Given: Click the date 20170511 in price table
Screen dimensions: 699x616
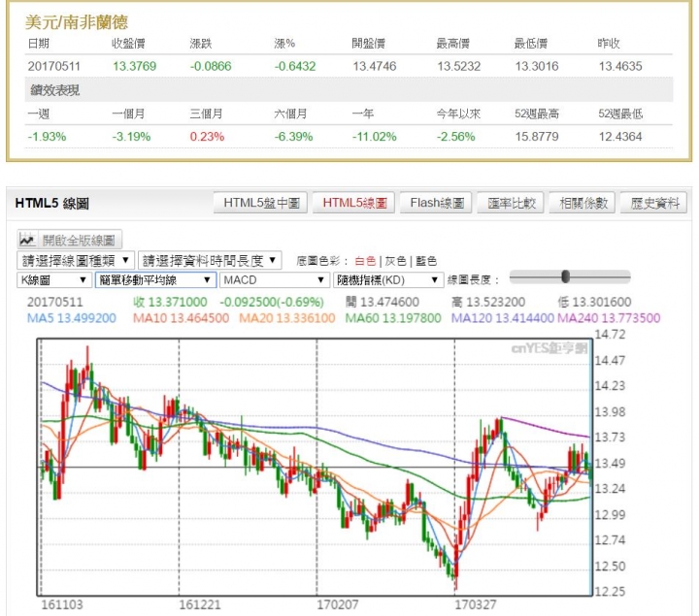Looking at the screenshot, I should pos(53,66).
